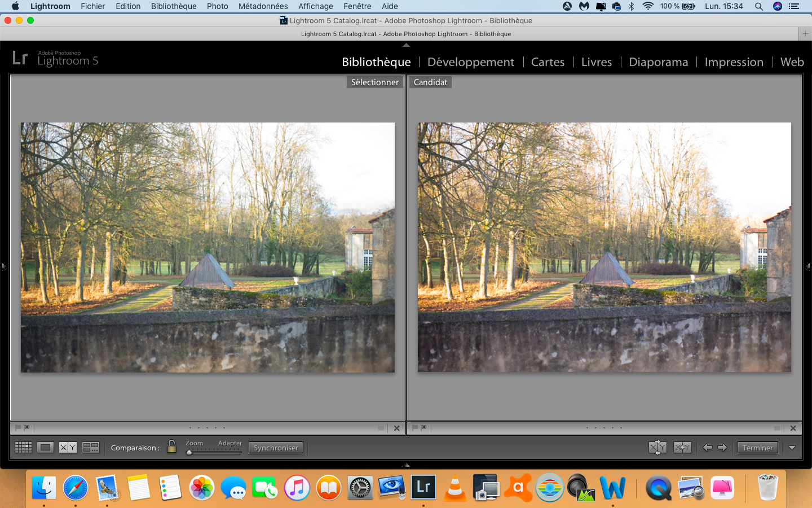Viewport: 812px width, 508px height.
Task: Swap the Select and Candidate photos
Action: (657, 448)
